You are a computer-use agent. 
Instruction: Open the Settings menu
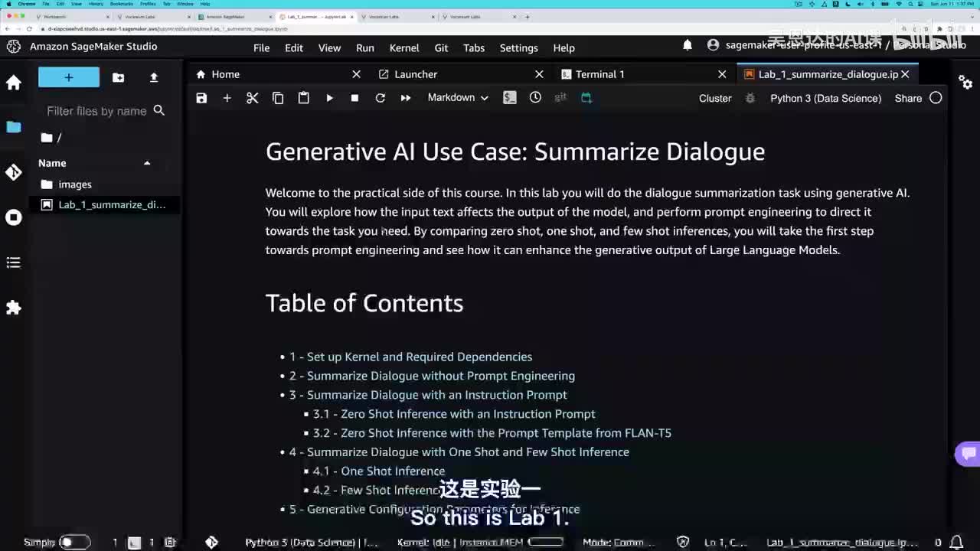[519, 47]
